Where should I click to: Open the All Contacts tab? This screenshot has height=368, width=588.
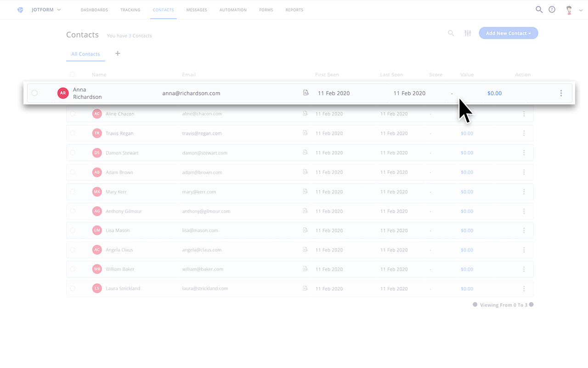[x=85, y=54]
